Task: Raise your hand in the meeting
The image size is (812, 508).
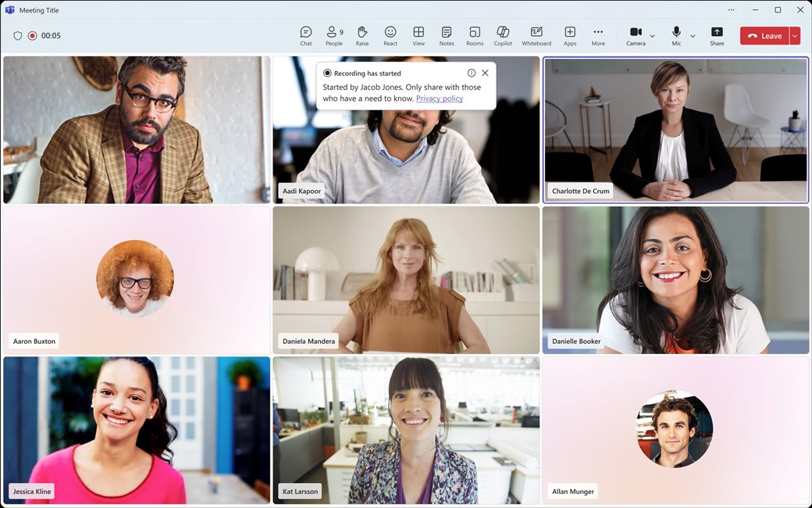Action: coord(362,35)
